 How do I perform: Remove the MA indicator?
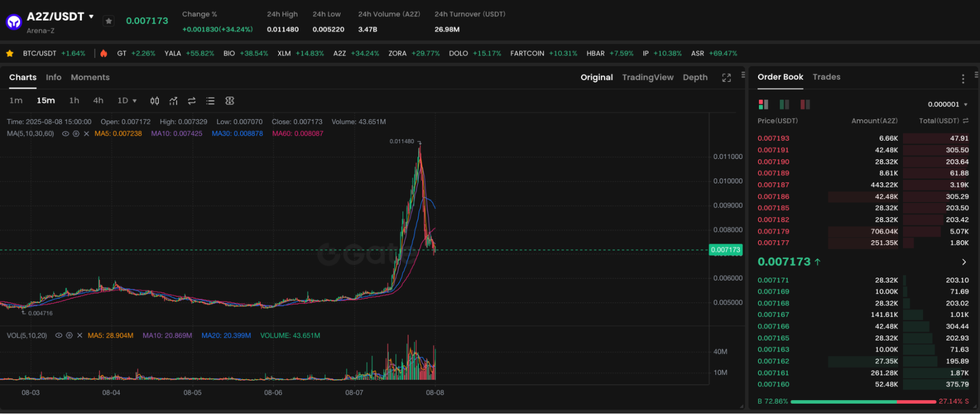pyautogui.click(x=86, y=133)
